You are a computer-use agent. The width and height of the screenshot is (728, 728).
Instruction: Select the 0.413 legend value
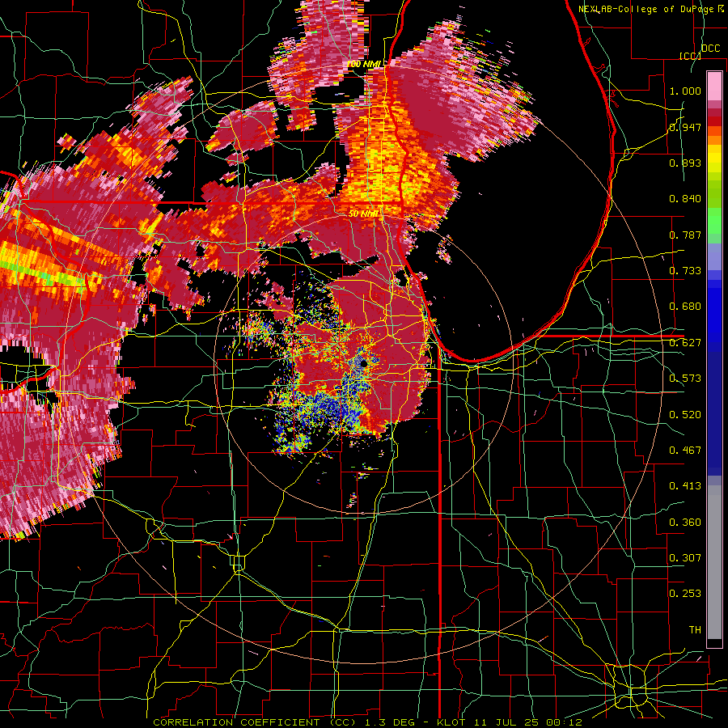tap(685, 486)
